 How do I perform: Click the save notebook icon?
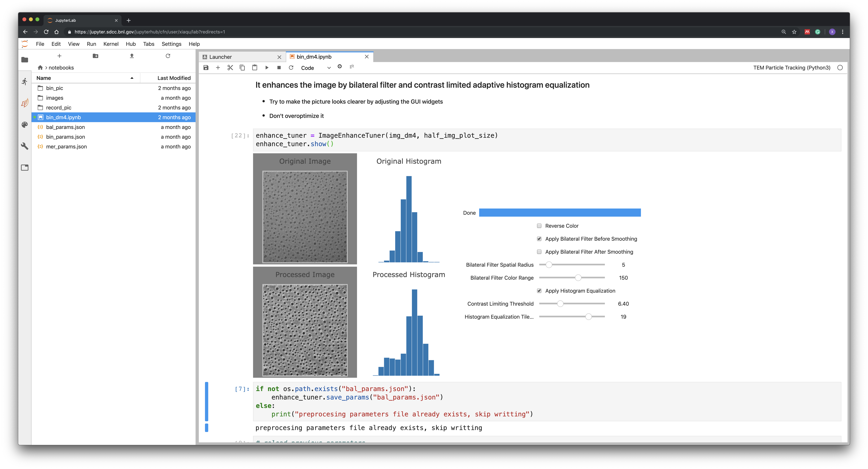206,68
